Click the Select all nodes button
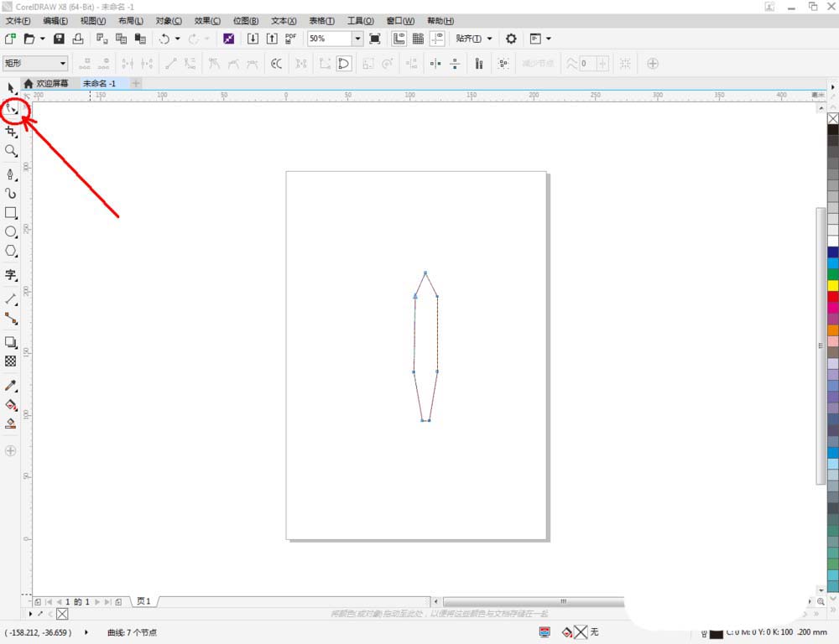 (x=503, y=64)
